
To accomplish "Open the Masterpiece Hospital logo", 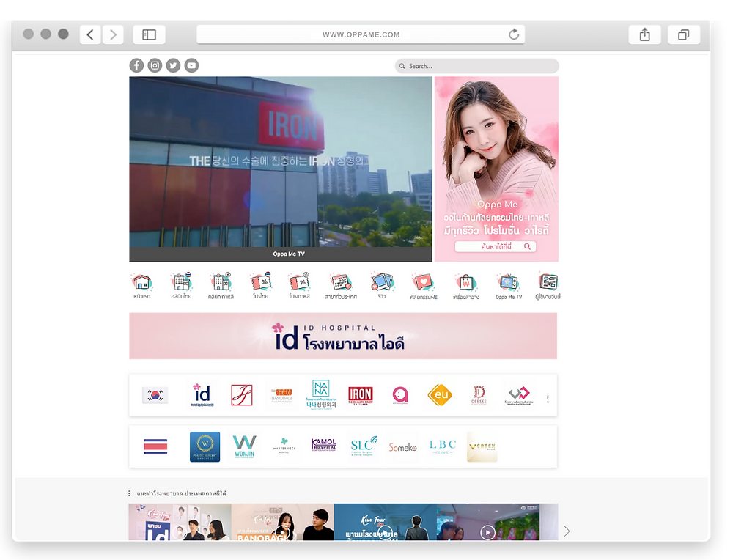I will [284, 446].
